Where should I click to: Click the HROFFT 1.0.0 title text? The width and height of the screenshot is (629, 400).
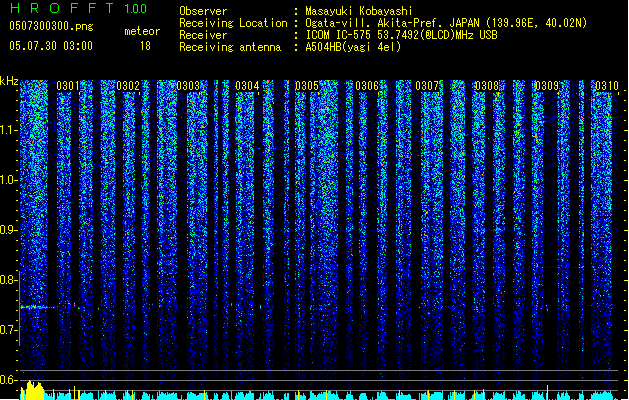coord(78,8)
